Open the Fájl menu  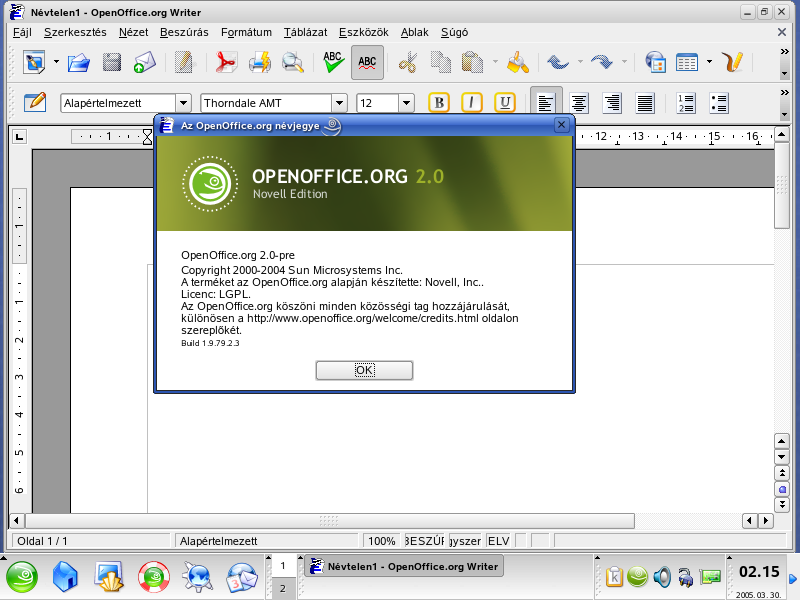22,32
